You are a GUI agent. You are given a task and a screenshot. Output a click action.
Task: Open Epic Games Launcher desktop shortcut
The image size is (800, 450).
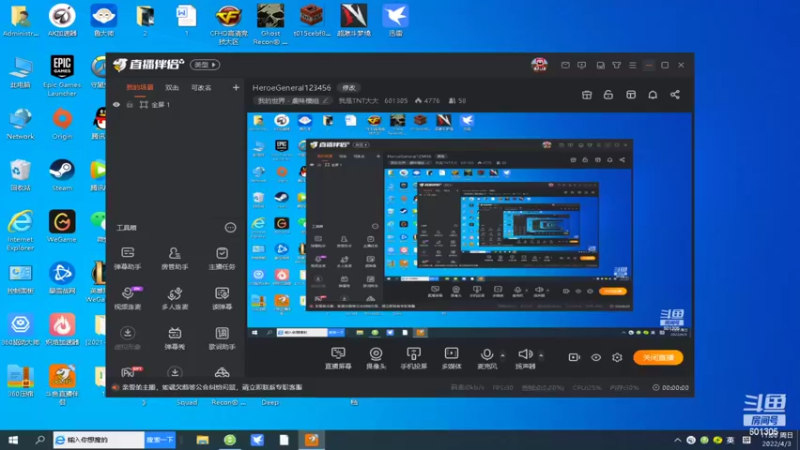62,76
